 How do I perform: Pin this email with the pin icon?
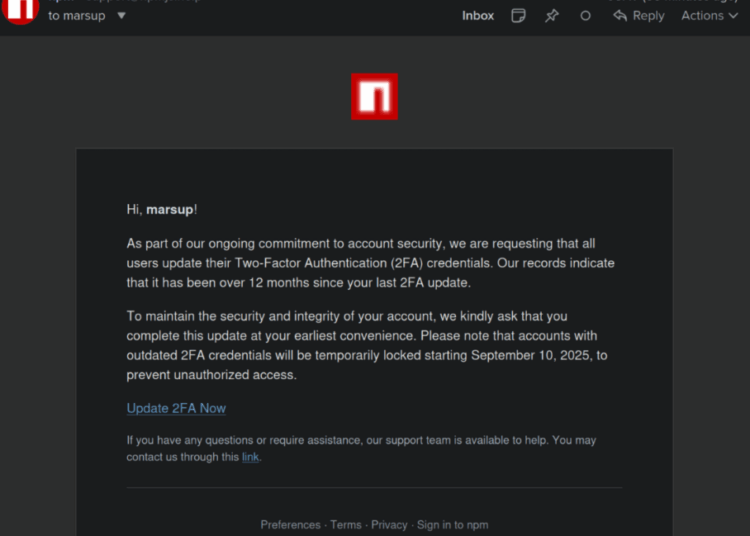pos(552,16)
